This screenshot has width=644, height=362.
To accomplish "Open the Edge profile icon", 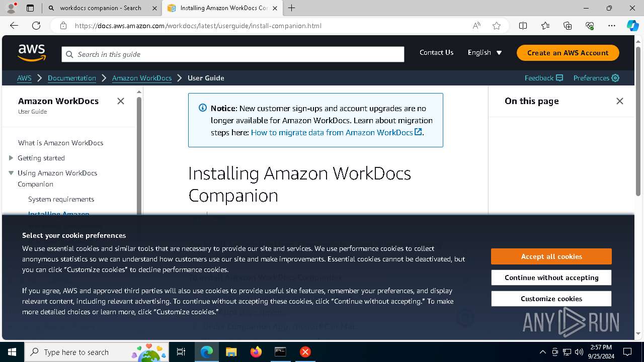I will 11,8.
